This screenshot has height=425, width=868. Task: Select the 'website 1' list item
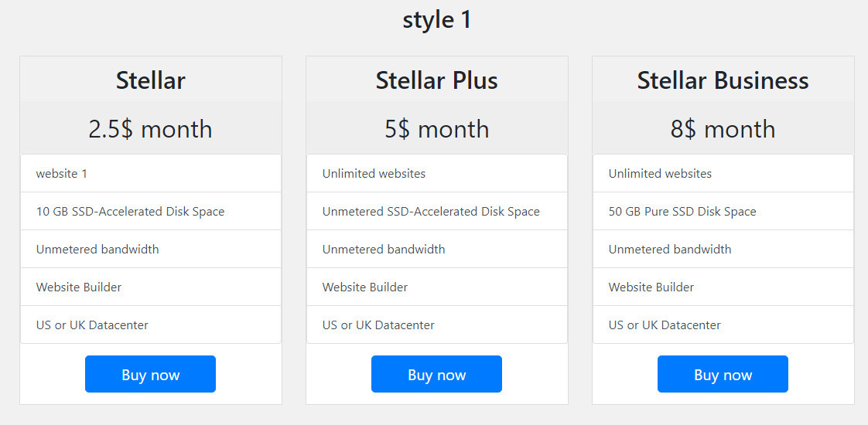point(151,174)
